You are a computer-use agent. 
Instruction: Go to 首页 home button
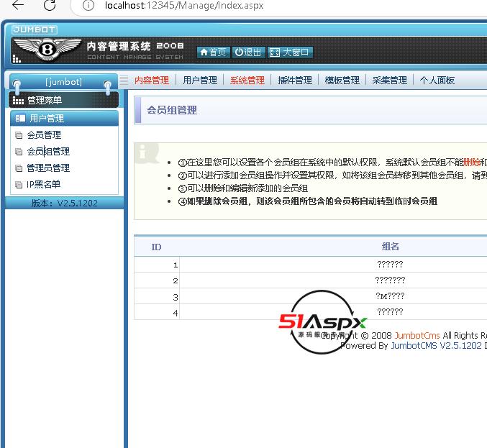point(213,52)
